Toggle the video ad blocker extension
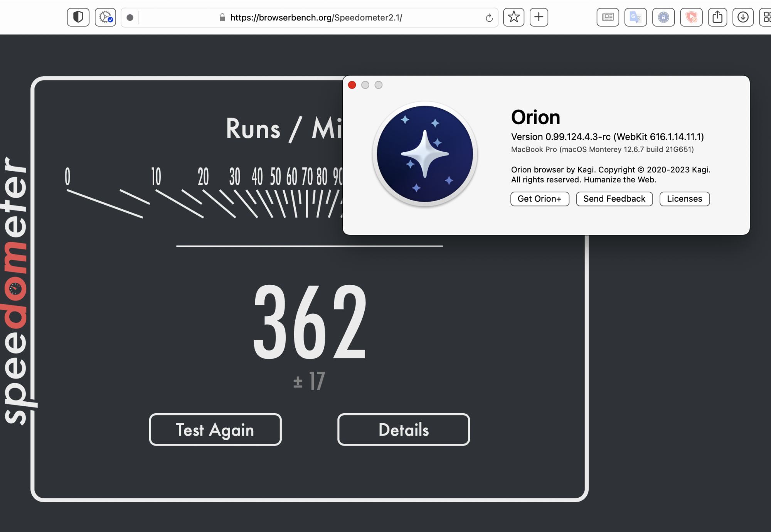This screenshot has width=771, height=532. click(691, 17)
